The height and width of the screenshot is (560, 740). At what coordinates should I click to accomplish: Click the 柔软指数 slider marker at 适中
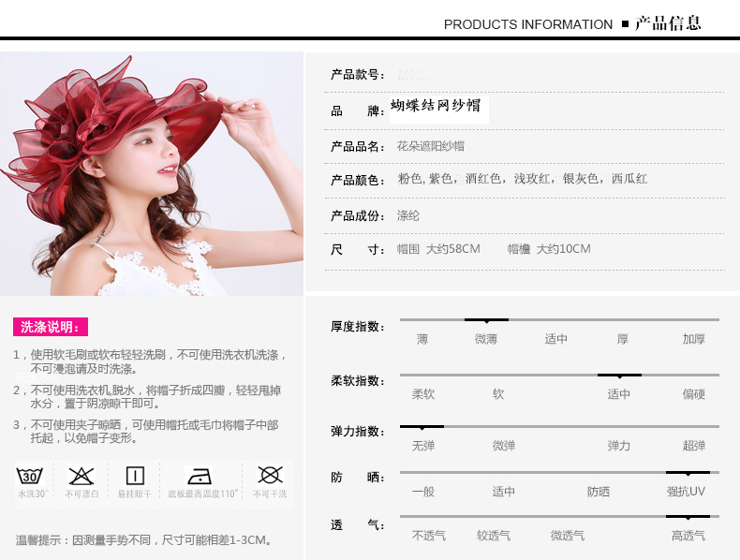(619, 376)
